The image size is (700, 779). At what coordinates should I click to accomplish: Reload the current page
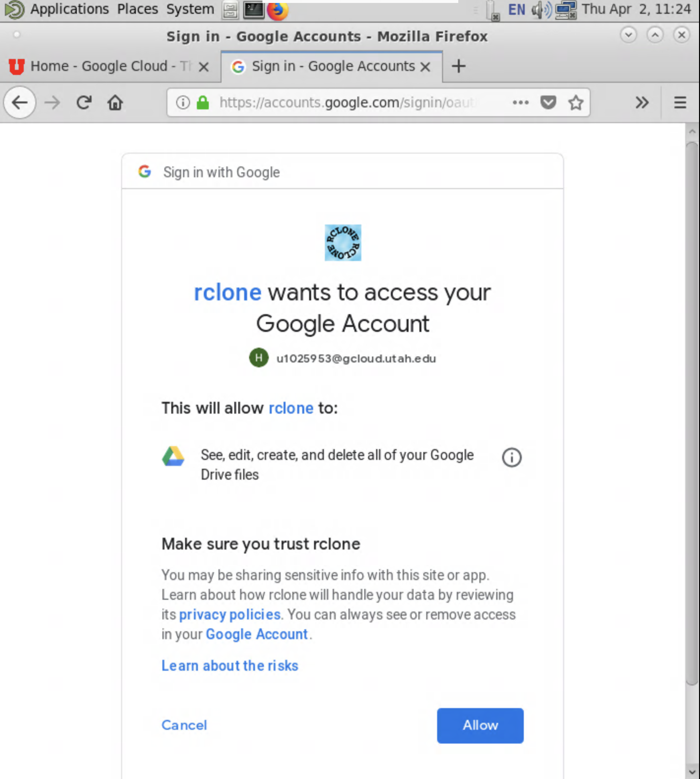click(84, 102)
